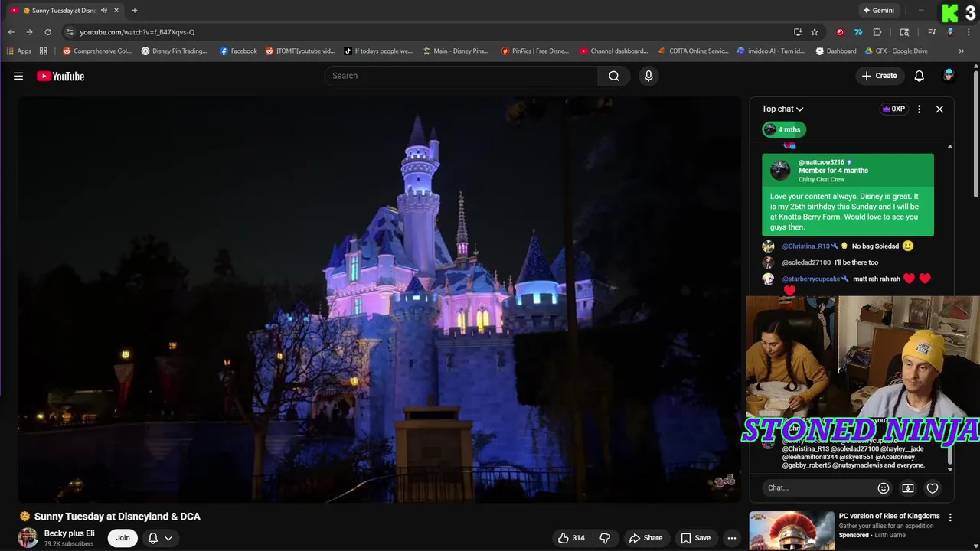The height and width of the screenshot is (551, 980).
Task: Open the Dashboard bookmark
Action: point(835,51)
